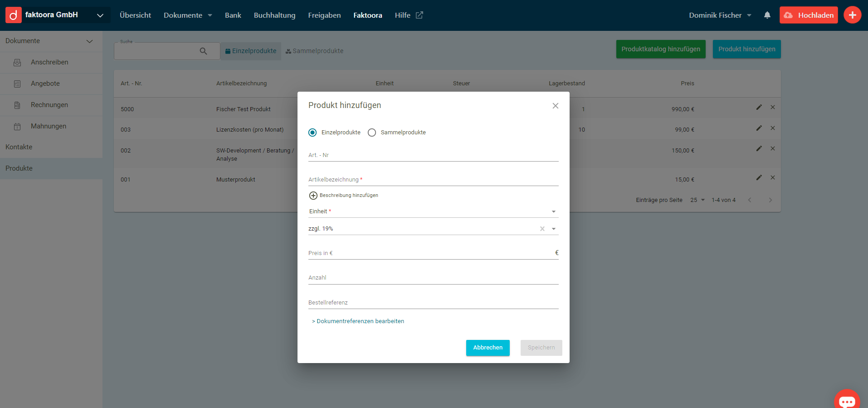Open the chat support bubble
The height and width of the screenshot is (408, 868).
[846, 401]
